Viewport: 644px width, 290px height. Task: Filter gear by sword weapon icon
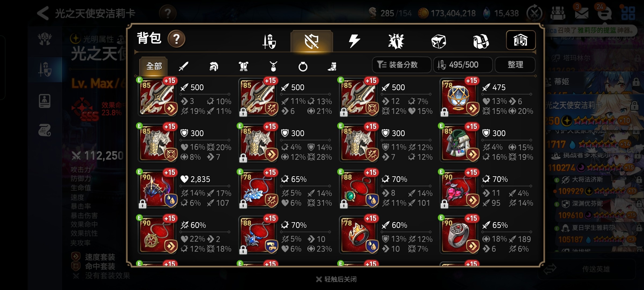(184, 66)
